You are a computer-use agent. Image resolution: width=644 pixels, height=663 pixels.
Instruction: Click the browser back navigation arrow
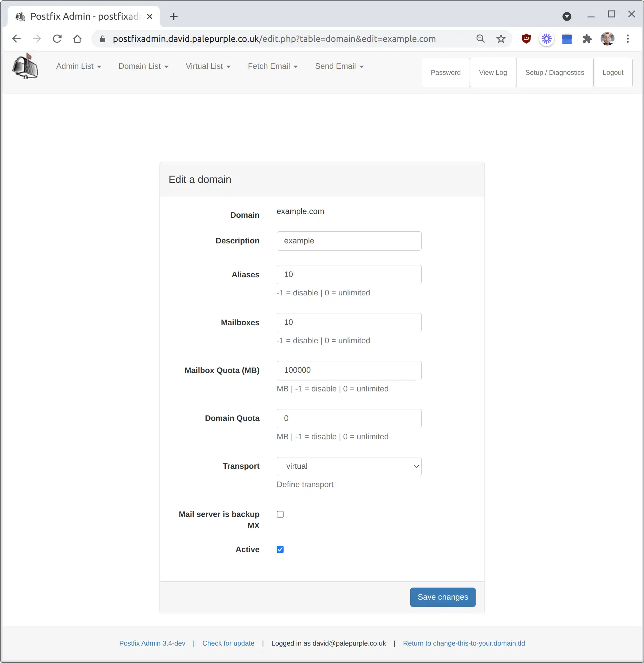tap(16, 38)
